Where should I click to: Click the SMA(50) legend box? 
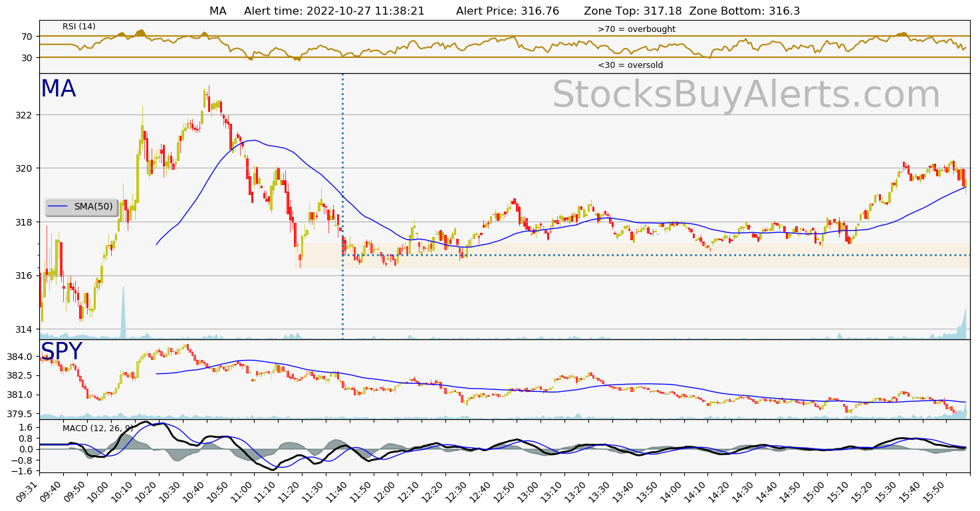coord(81,207)
